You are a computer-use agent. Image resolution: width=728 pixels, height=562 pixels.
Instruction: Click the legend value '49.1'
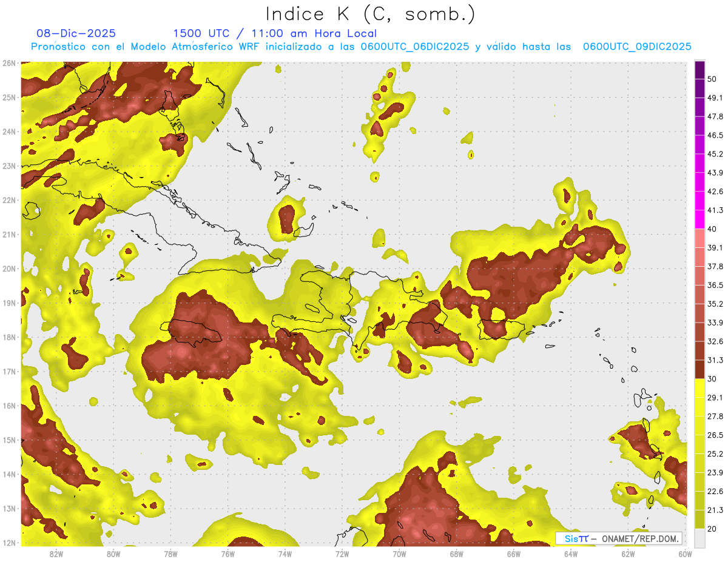click(715, 98)
